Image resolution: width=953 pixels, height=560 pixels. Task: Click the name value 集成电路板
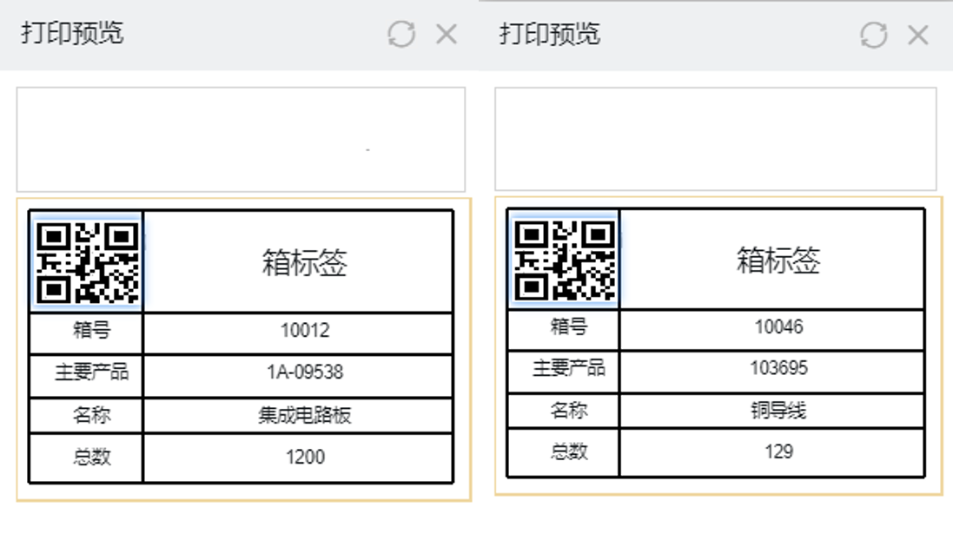click(305, 415)
